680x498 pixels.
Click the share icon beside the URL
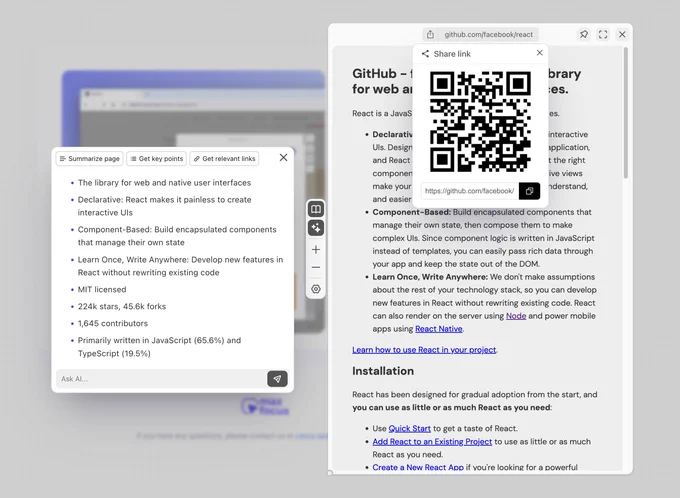430,34
